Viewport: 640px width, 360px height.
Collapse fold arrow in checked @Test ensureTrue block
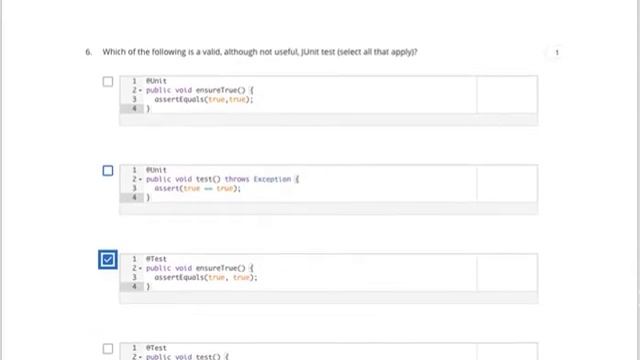tap(140, 268)
